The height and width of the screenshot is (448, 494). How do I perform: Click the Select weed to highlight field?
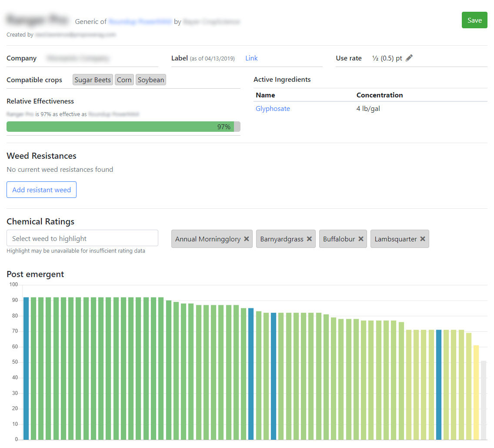pyautogui.click(x=82, y=238)
